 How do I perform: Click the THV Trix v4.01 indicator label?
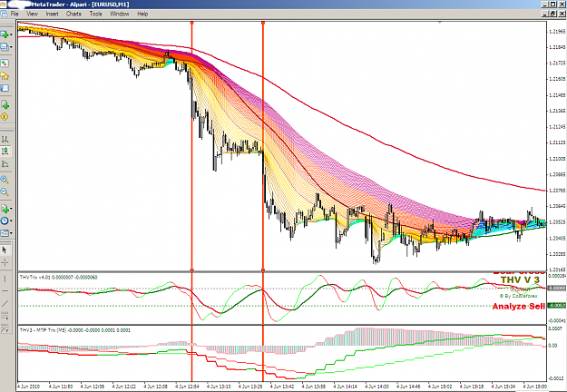coord(59,278)
